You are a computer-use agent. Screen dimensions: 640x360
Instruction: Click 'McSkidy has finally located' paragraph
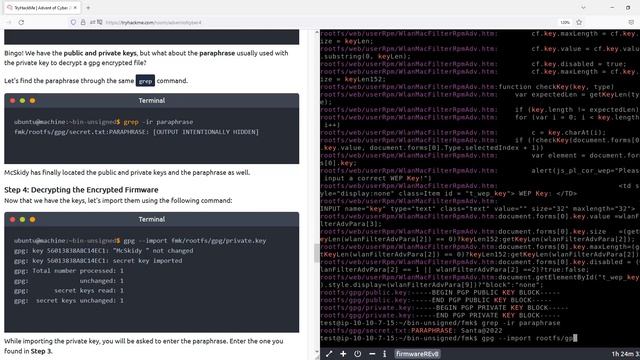point(127,173)
